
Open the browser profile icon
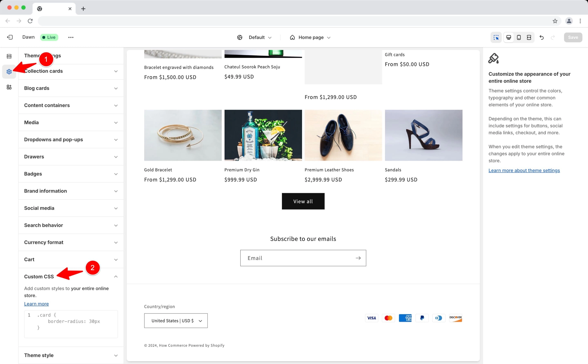[569, 21]
